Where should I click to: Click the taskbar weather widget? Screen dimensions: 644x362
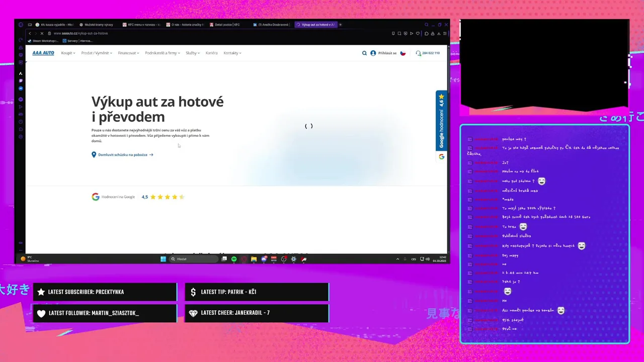tap(29, 259)
